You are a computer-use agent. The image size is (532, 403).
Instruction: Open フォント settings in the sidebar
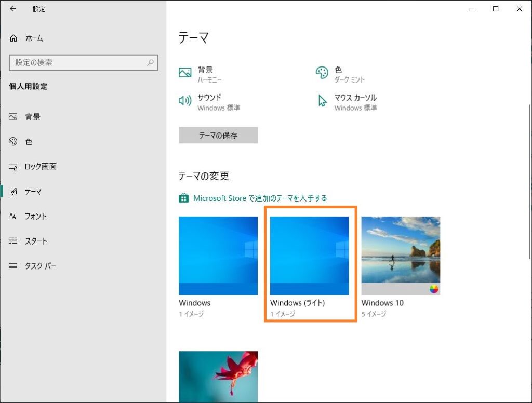83,216
